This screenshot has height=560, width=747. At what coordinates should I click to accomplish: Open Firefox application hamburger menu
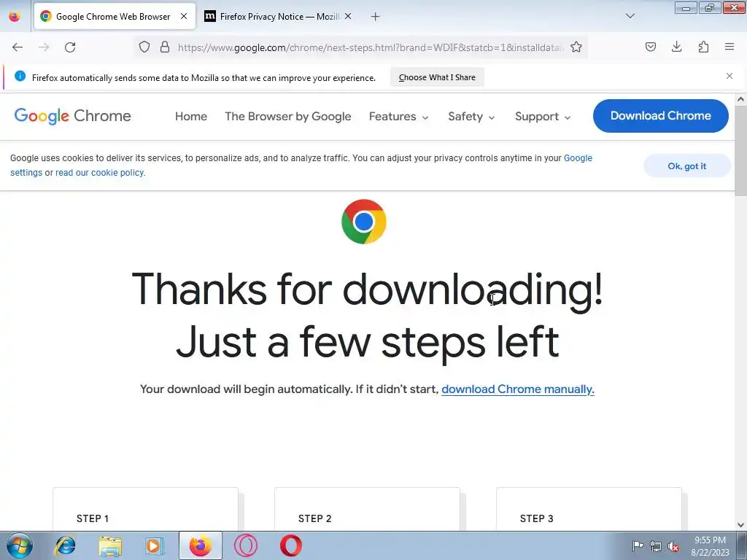(x=729, y=47)
